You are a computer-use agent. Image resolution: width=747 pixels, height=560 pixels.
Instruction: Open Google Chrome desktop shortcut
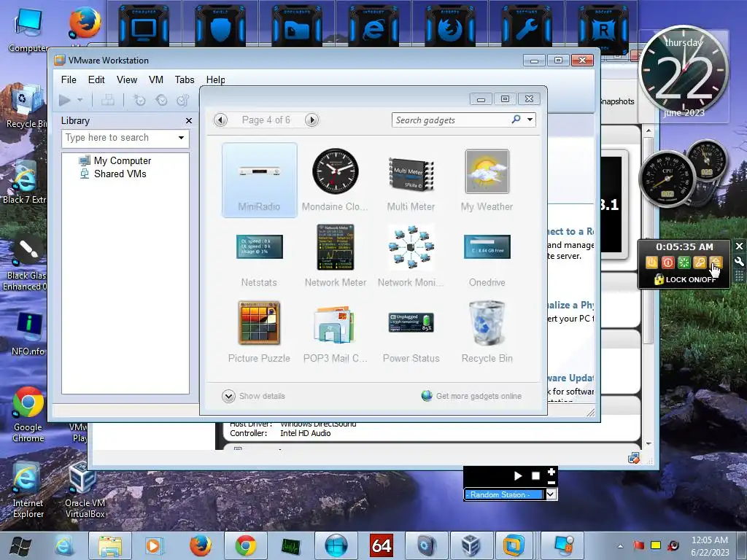(28, 414)
